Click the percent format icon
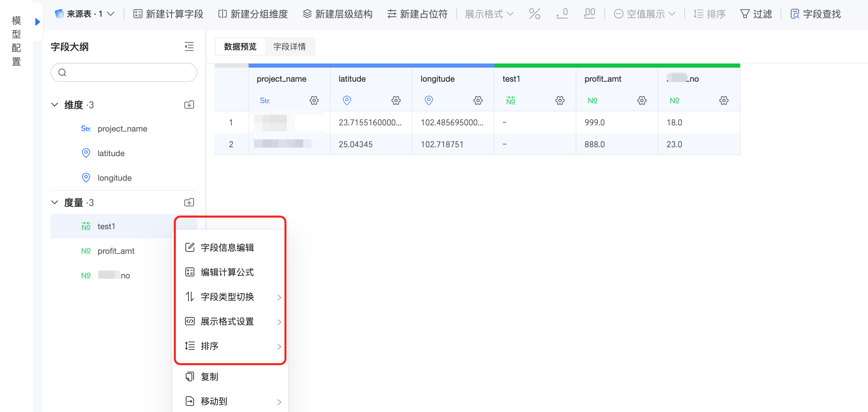Viewport: 868px width, 412px height. (534, 14)
